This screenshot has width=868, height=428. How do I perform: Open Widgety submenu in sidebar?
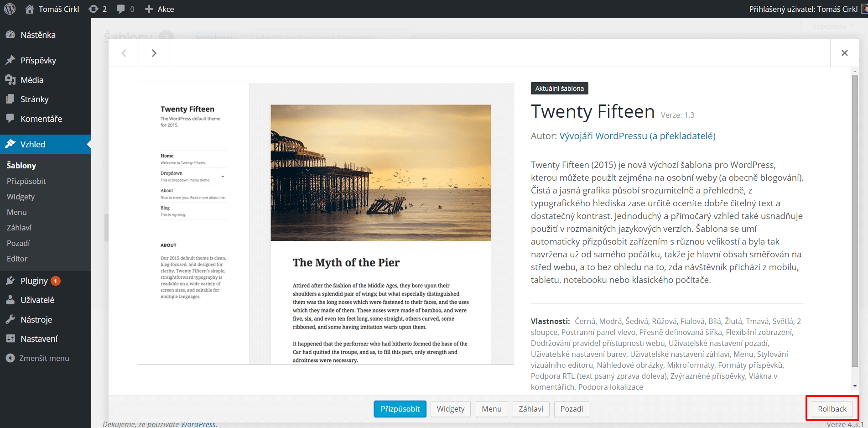pyautogui.click(x=21, y=197)
